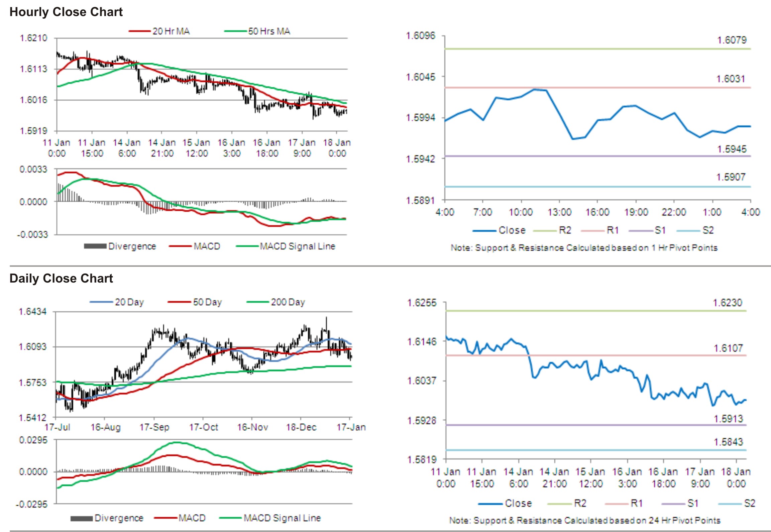Click the 1.6113 y-axis label
The image size is (771, 532).
coord(33,69)
